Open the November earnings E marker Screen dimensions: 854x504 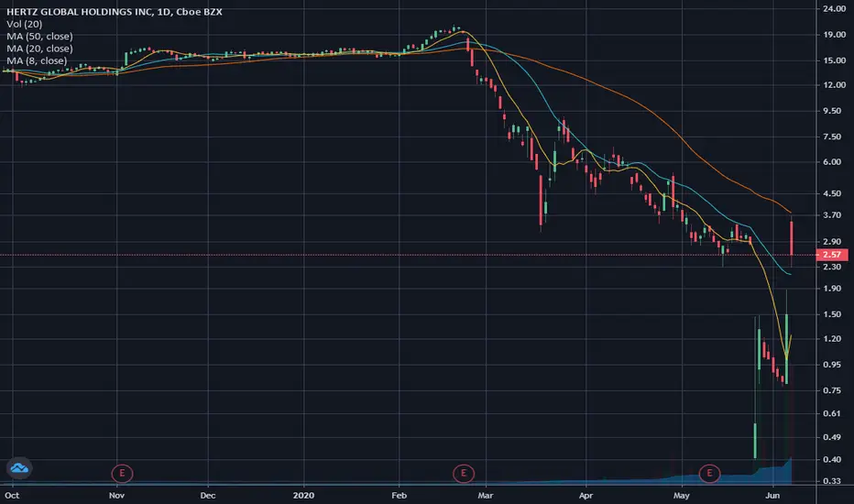[122, 473]
